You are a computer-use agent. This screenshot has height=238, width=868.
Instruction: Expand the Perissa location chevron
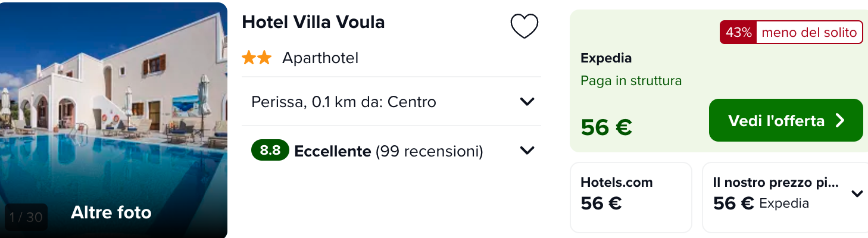point(527,102)
